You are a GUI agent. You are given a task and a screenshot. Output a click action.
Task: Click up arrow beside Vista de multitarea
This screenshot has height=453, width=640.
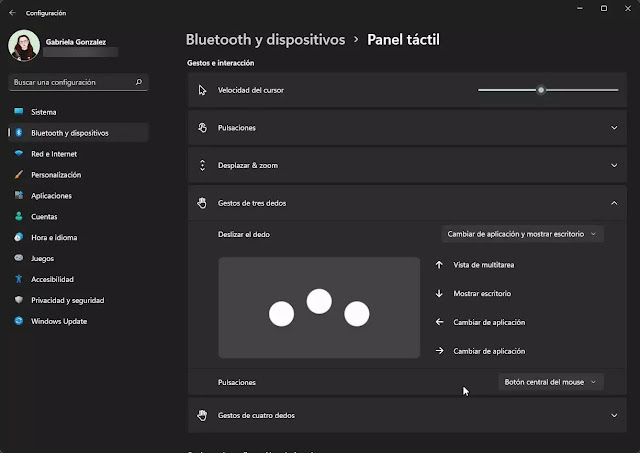click(x=439, y=265)
